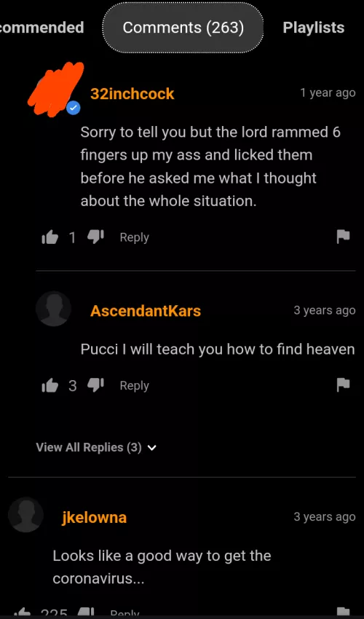Dislike the 32inchcock comment
This screenshot has width=364, height=619.
[x=95, y=237]
